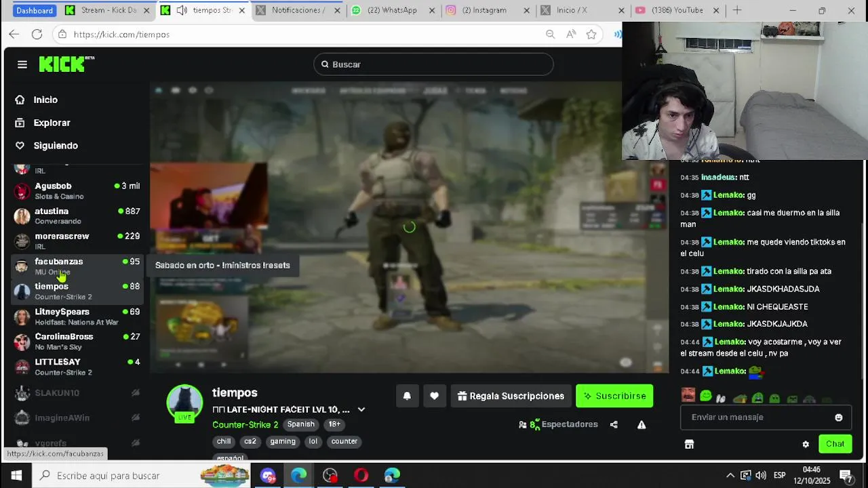This screenshot has height=488, width=868.
Task: Open Opera from the taskbar
Action: pos(361,476)
